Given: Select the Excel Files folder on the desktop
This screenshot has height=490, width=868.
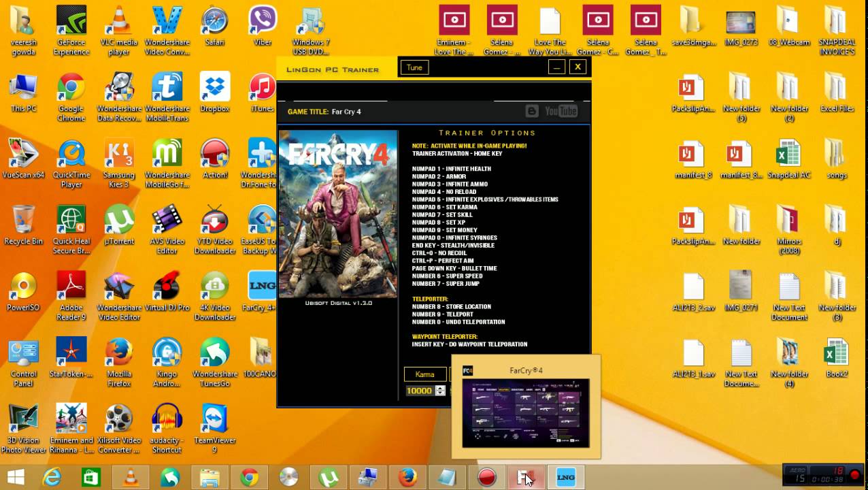Looking at the screenshot, I should point(837,93).
